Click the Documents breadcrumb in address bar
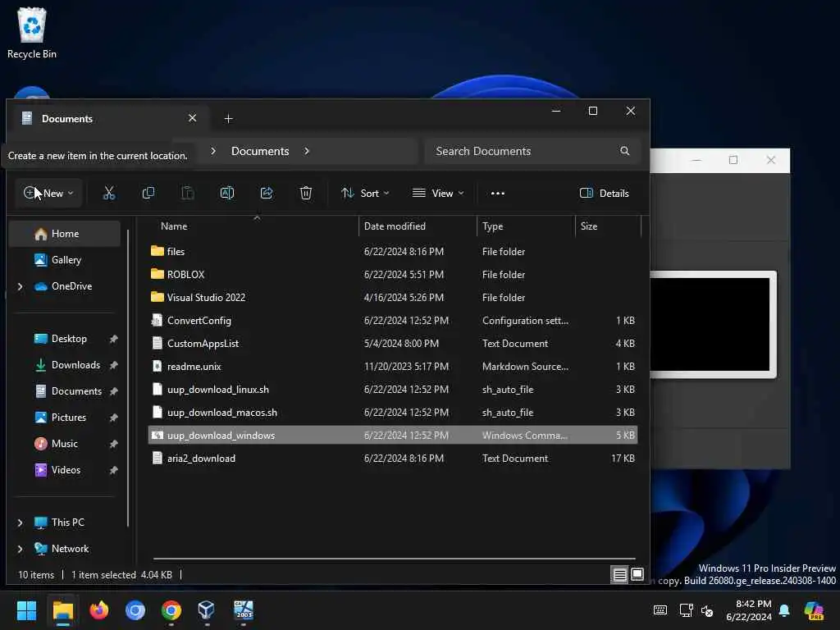Viewport: 840px width, 630px height. (260, 151)
